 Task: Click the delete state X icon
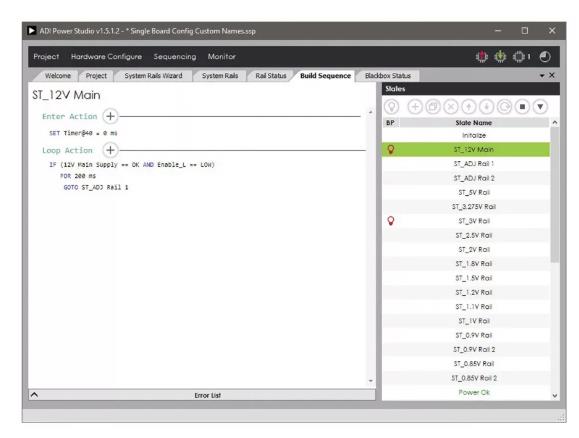[450, 107]
